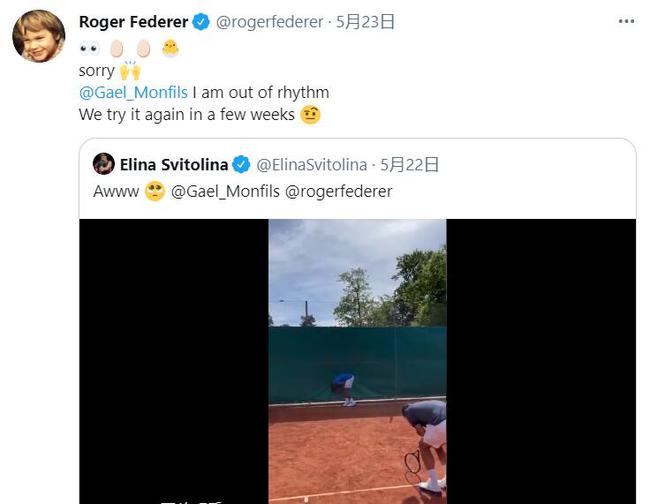The width and height of the screenshot is (650, 504).
Task: Open quoted tweet text mentioning @rogerfederer
Action: click(x=243, y=191)
